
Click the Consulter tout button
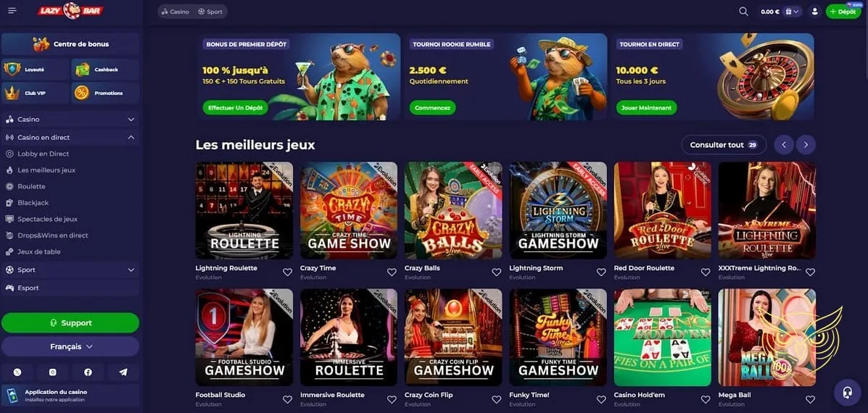tap(724, 145)
